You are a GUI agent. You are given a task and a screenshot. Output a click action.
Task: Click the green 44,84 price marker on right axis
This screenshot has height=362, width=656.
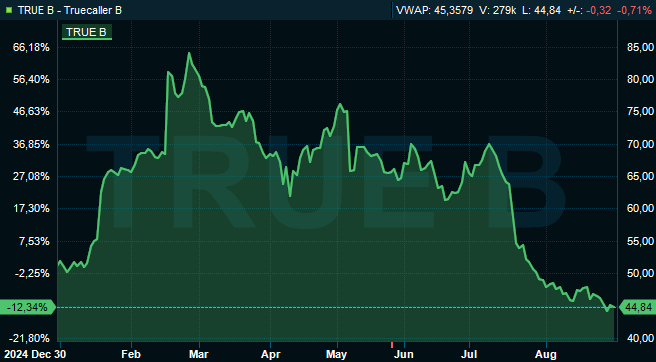[x=637, y=308]
